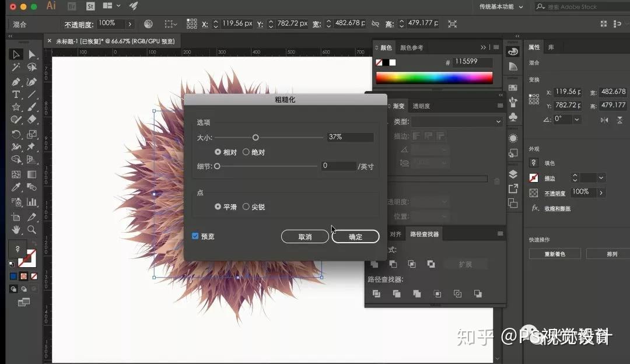The image size is (630, 364).
Task: Switch to the 透明度 tab
Action: [421, 106]
